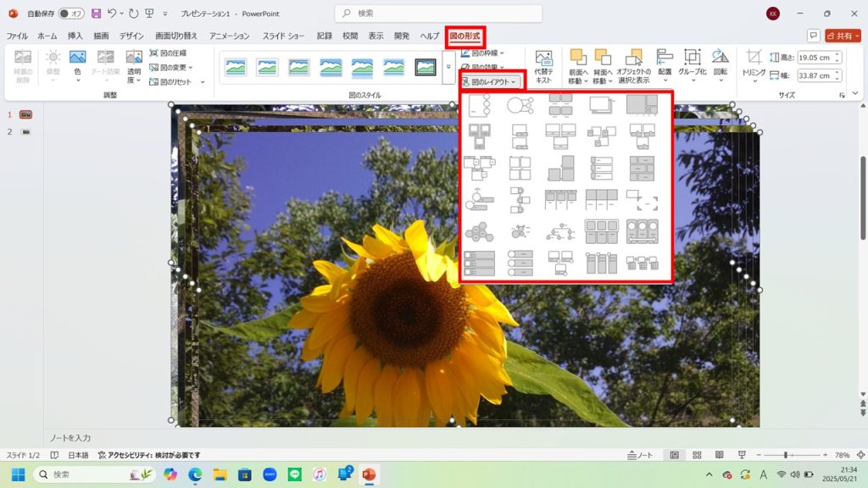Click the 共有 (Share) button
The width and height of the screenshot is (868, 488).
[843, 36]
